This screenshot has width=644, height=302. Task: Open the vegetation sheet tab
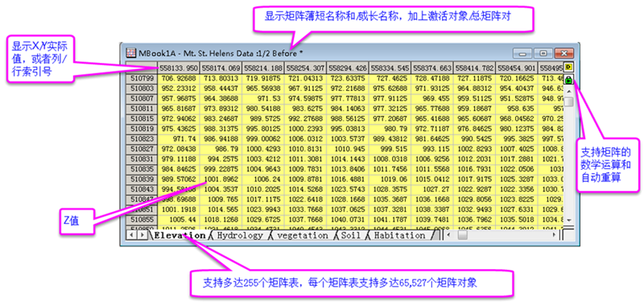click(x=303, y=235)
